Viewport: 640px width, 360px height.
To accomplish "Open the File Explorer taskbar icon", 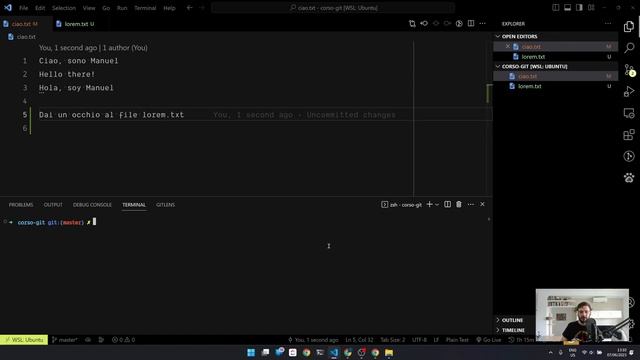I will (389, 352).
